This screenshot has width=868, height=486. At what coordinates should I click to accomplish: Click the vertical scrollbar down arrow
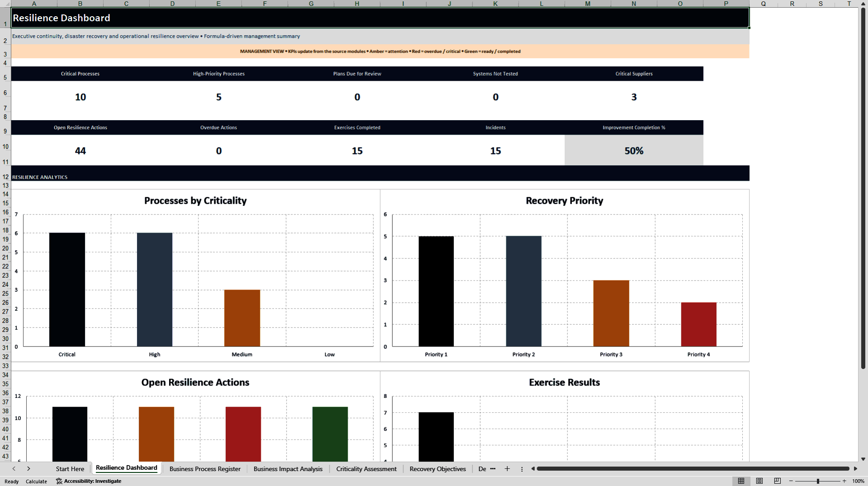pyautogui.click(x=863, y=459)
